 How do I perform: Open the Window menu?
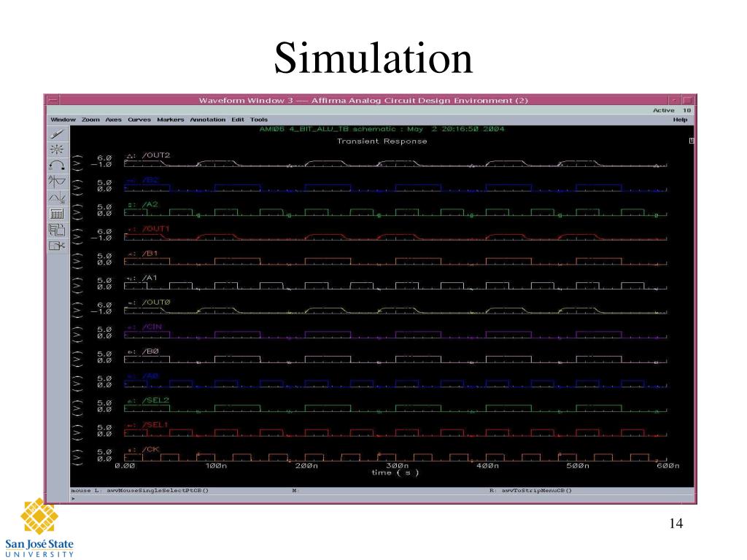[x=63, y=120]
